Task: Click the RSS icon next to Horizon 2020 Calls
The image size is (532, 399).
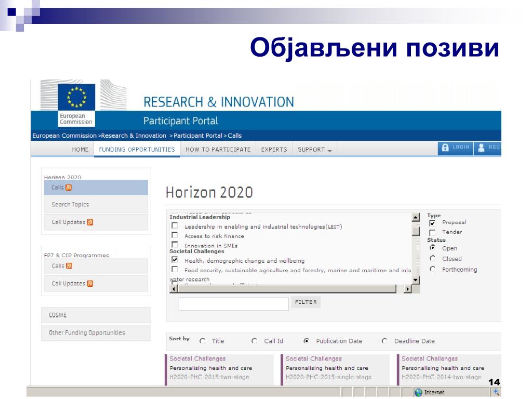Action: pos(69,188)
